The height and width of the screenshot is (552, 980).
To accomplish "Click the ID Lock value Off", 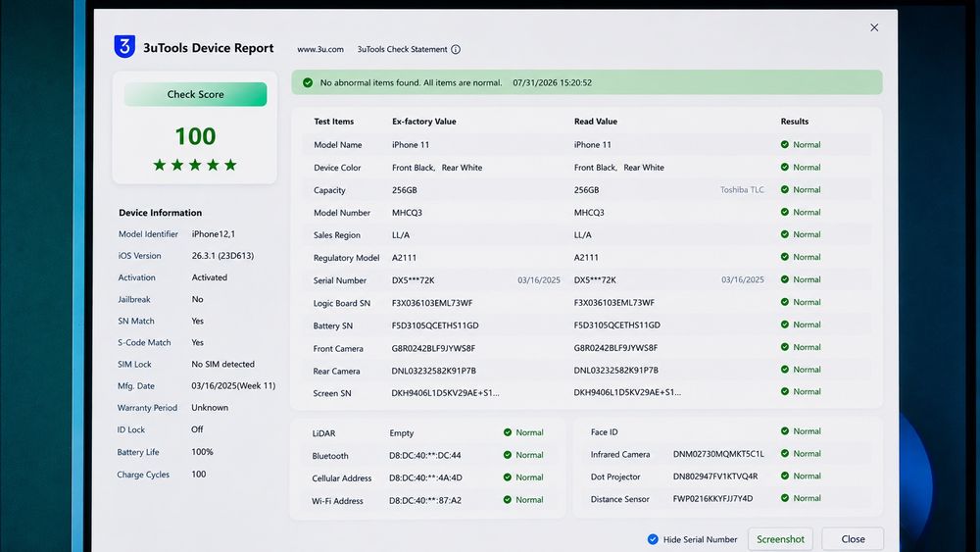I will [x=197, y=429].
